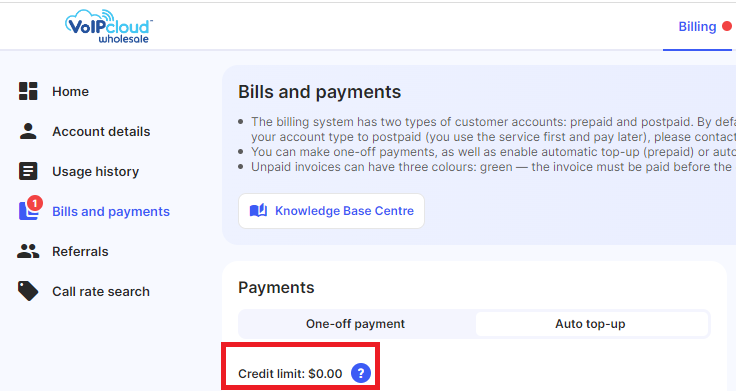The height and width of the screenshot is (391, 736).
Task: Click the Knowledge Base book icon
Action: [x=258, y=210]
